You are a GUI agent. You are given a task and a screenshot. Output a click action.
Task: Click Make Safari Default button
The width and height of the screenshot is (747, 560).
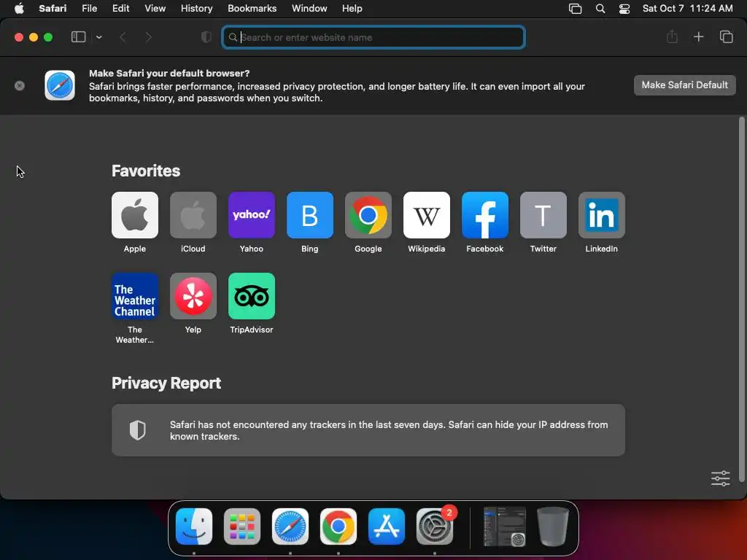tap(684, 85)
